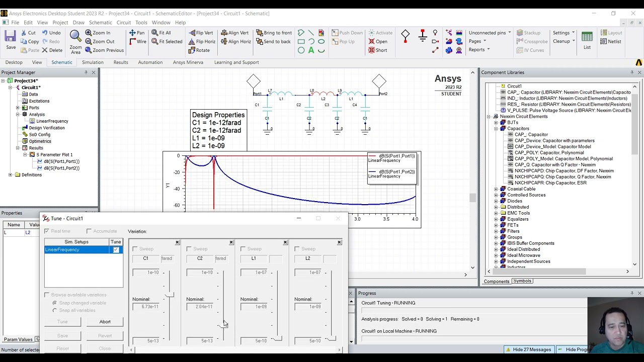This screenshot has height=362, width=644.
Task: Click the Delete tool
Action: click(52, 50)
